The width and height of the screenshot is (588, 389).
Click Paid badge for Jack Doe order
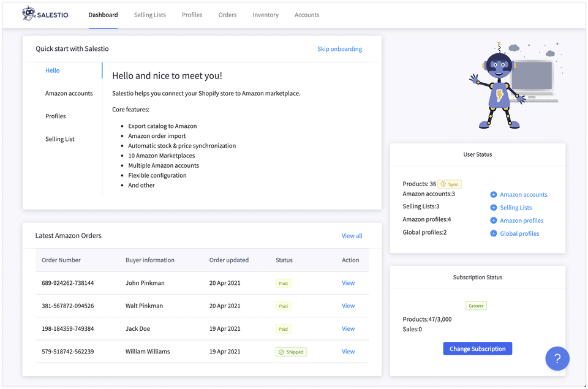[283, 330]
